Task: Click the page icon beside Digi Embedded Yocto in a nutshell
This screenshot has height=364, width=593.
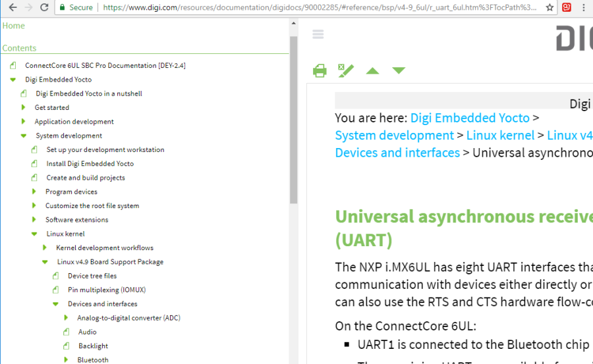Action: pyautogui.click(x=24, y=93)
